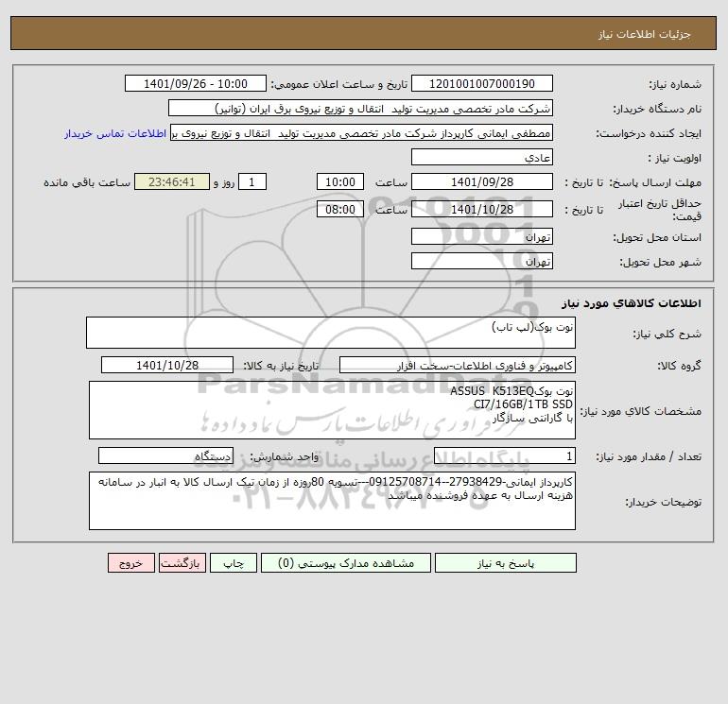The height and width of the screenshot is (704, 728).
Task: Click the priority field عادی
Action: click(482, 157)
